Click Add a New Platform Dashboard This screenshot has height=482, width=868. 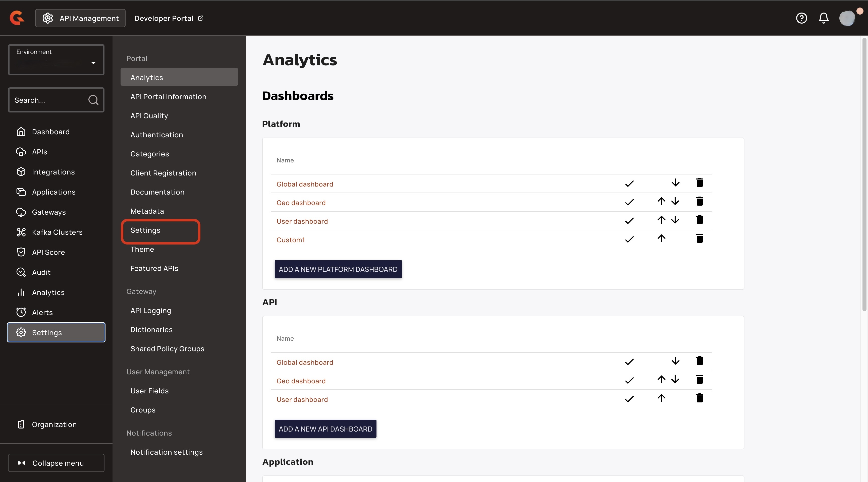click(338, 269)
